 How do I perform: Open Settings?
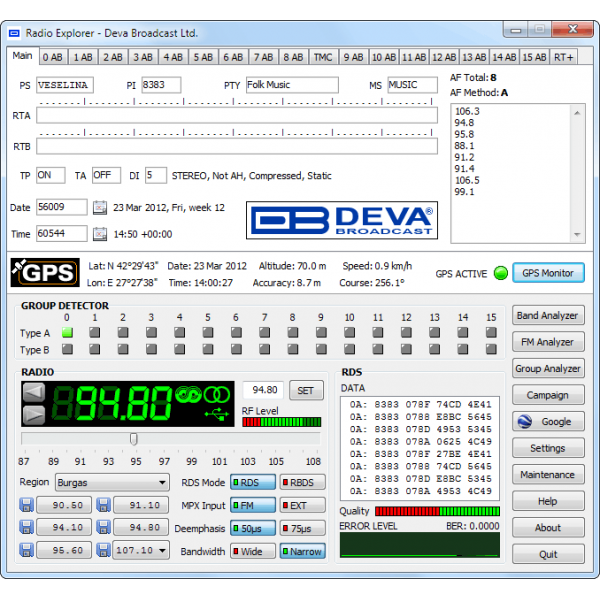(x=548, y=448)
